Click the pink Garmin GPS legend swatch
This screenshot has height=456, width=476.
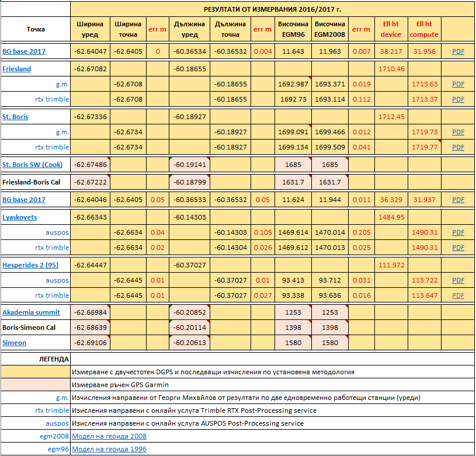35,385
